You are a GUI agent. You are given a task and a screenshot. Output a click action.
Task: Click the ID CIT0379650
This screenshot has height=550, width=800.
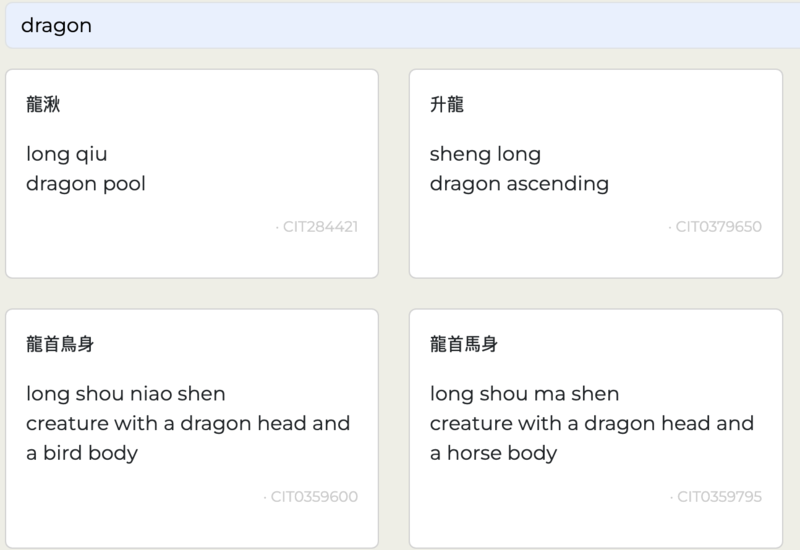click(717, 227)
